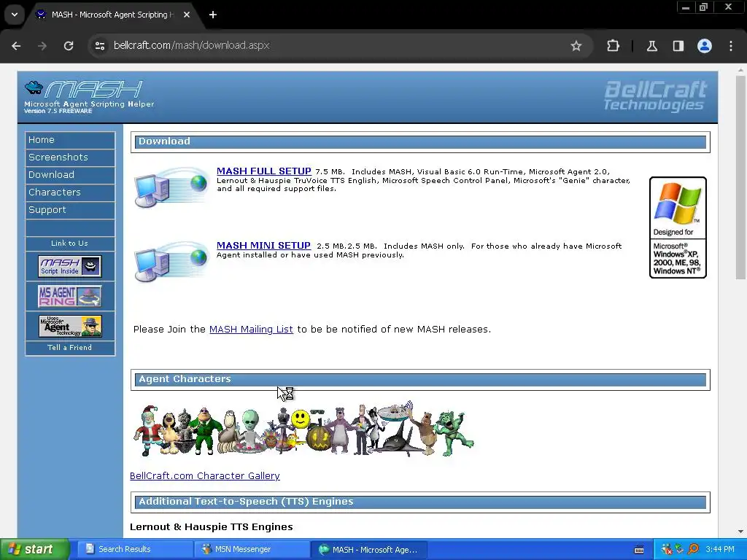Switch to Search Results taskbar window
747x560 pixels.
pos(134,550)
